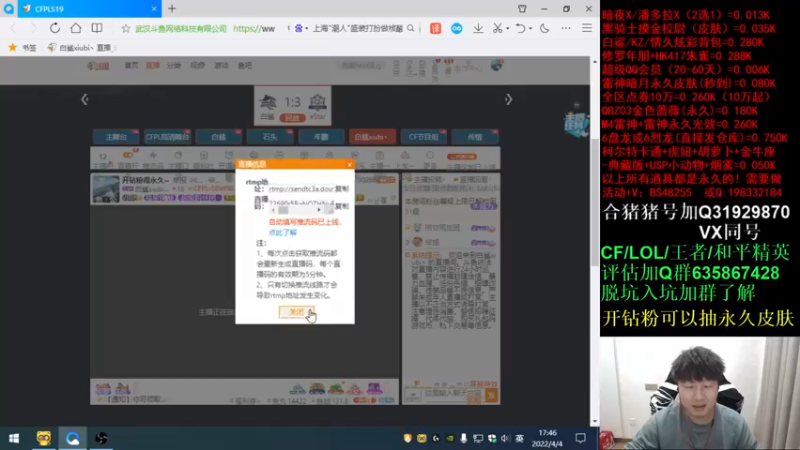Switch to the 年鹏 channel
The image size is (800, 450).
coord(321,137)
